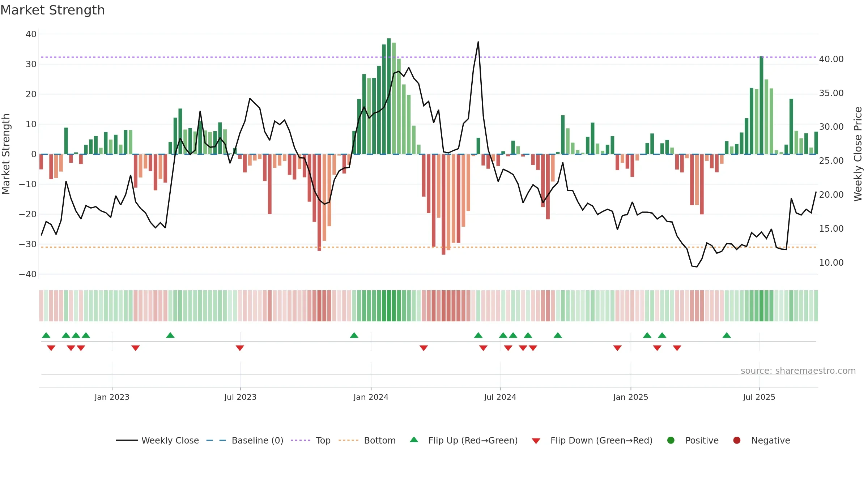Viewport: 868px width, 488px height.
Task: Toggle the Top legend entry
Action: [311, 440]
